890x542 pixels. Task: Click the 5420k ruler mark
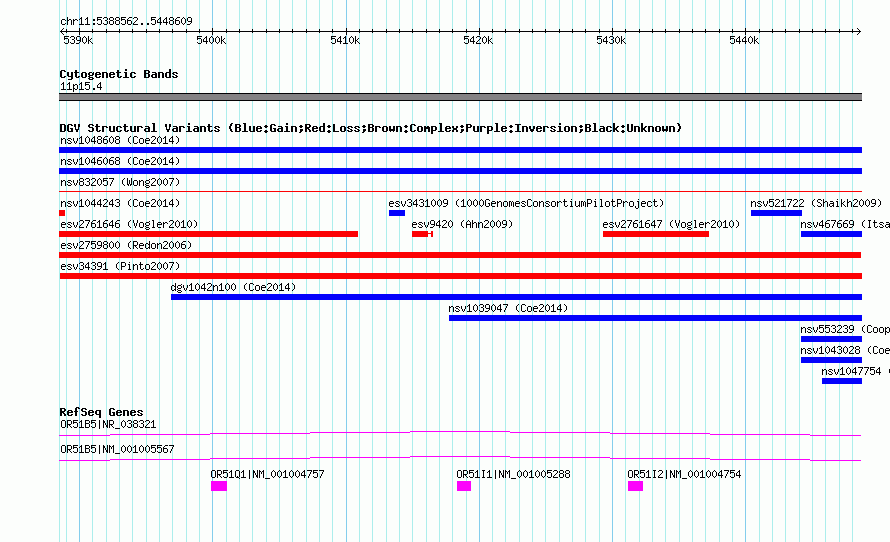click(x=478, y=40)
